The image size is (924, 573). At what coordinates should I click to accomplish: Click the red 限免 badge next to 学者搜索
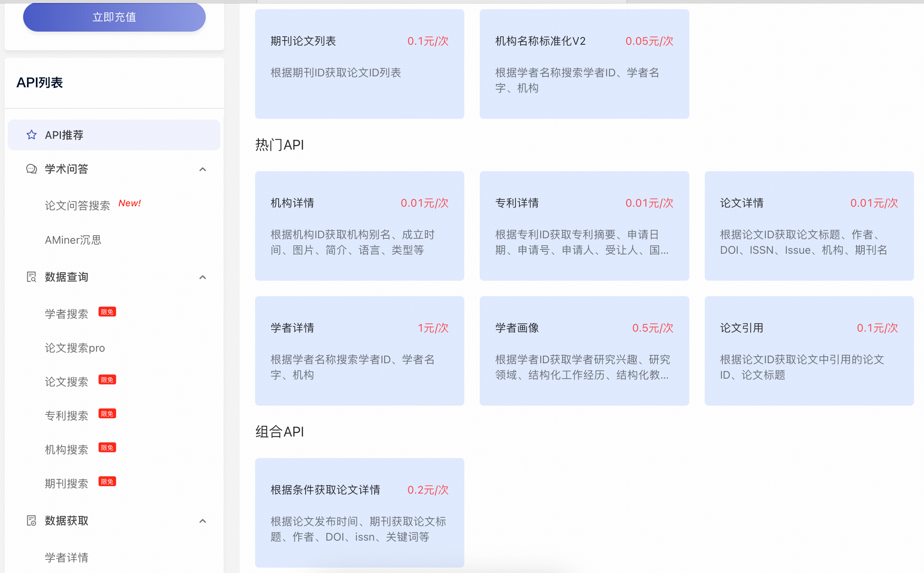[x=107, y=312]
